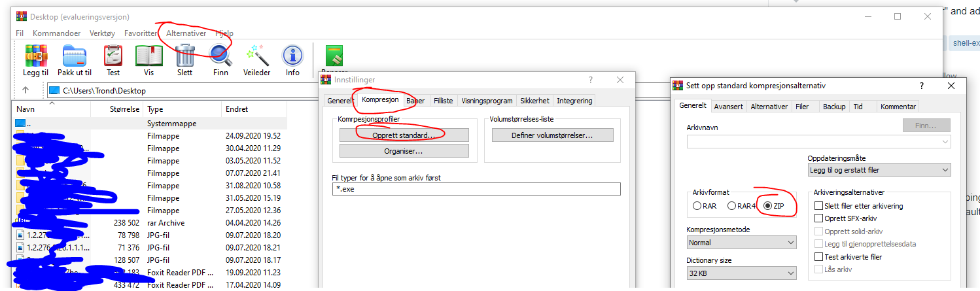Click the Opprett standard button
980x291 pixels.
[x=404, y=135]
